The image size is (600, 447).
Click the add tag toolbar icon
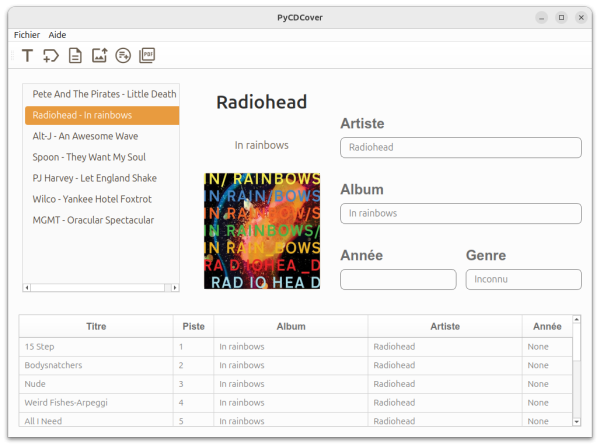pyautogui.click(x=51, y=56)
